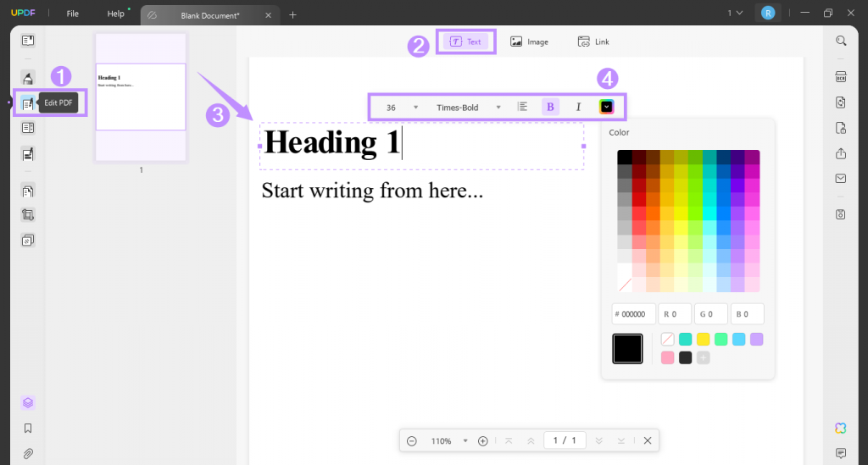Viewport: 868px width, 465px height.
Task: Close the bottom page navigation bar
Action: click(648, 440)
